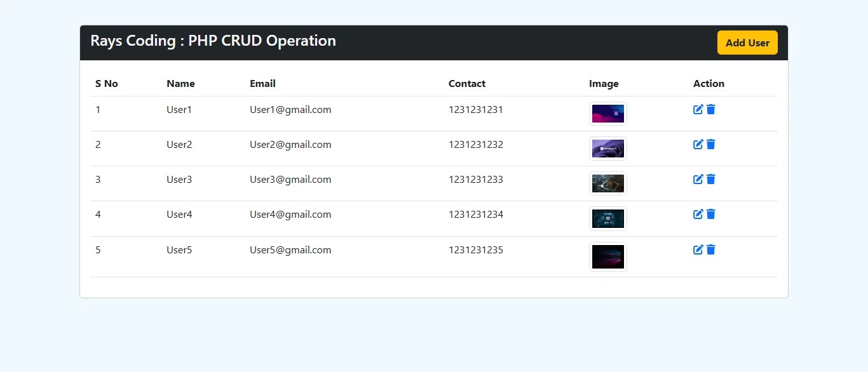Click the Action column header
The height and width of the screenshot is (372, 868).
[x=709, y=83]
